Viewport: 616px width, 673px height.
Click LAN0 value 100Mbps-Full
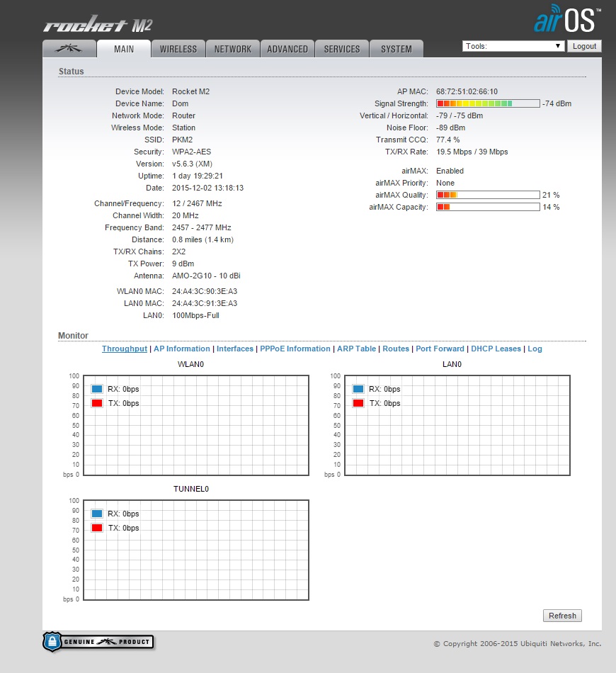195,315
